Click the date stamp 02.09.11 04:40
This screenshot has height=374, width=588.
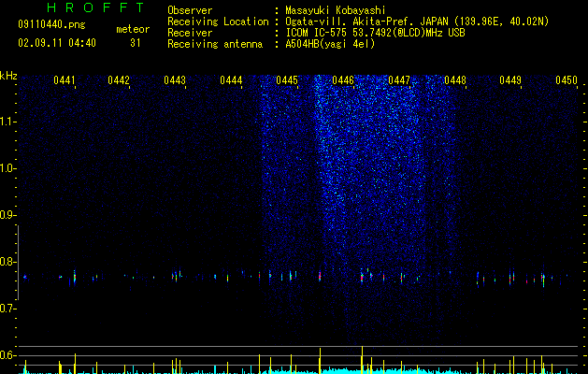57,43
